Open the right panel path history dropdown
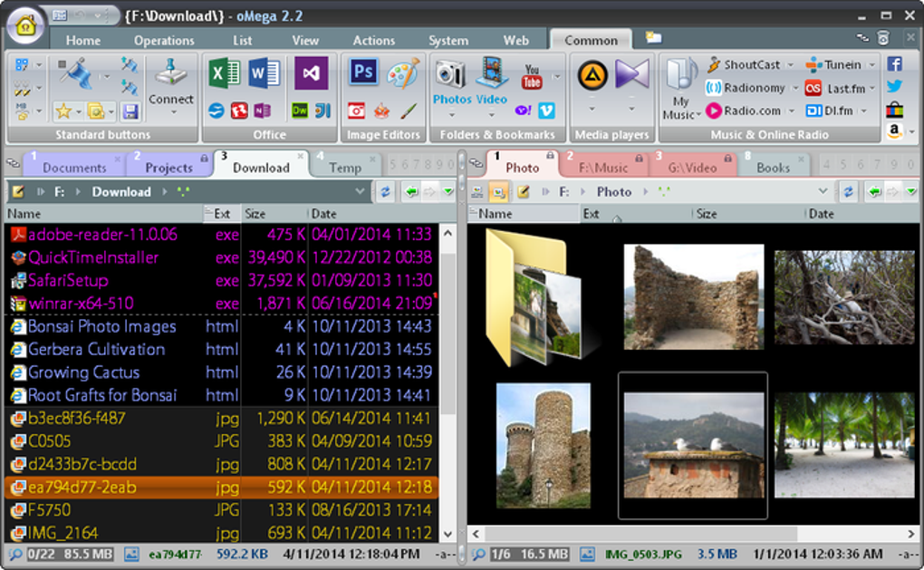 click(823, 191)
